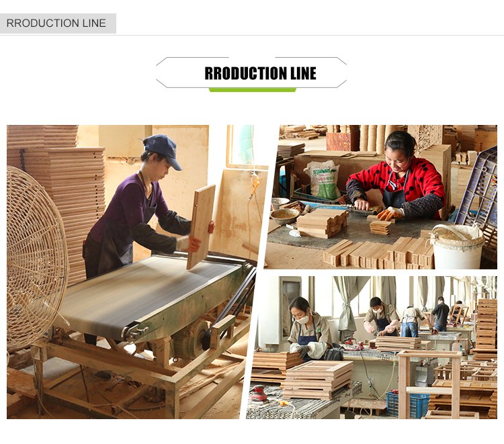Click the green and white bag behind the worker

click(x=323, y=179)
